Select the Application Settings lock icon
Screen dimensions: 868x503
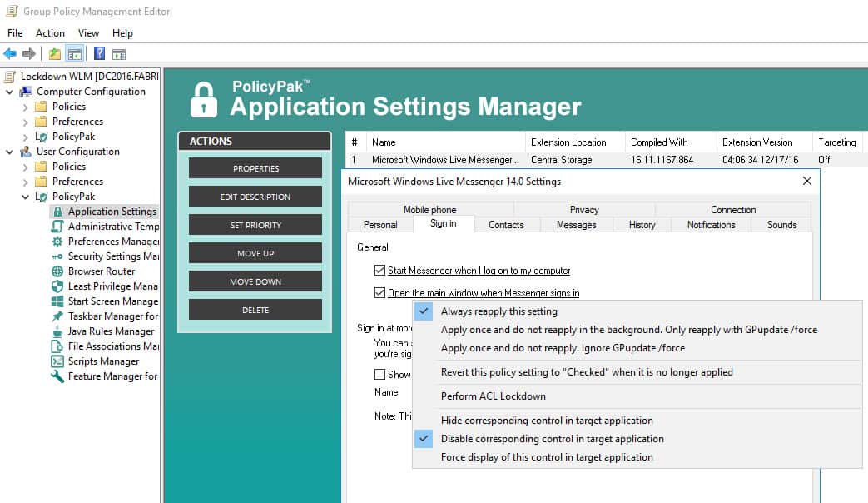[x=57, y=211]
